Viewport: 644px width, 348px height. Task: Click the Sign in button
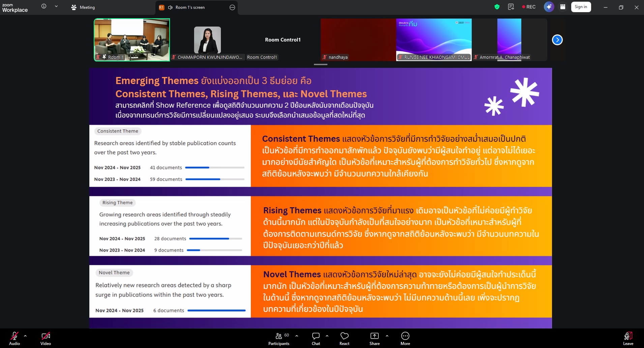pyautogui.click(x=581, y=7)
